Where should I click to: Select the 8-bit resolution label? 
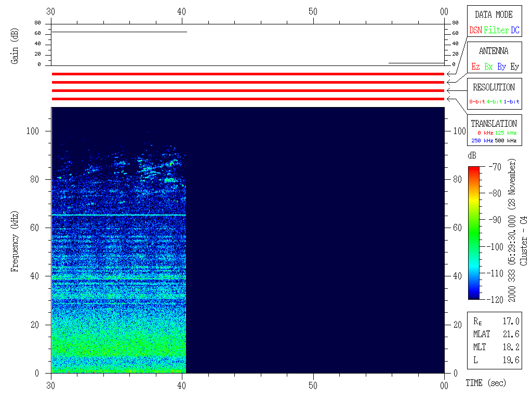click(477, 102)
